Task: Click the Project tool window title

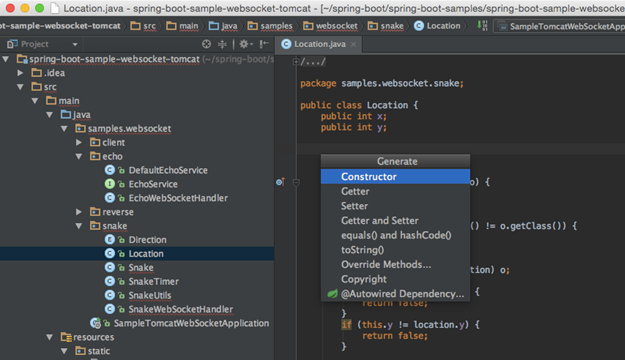Action: point(34,44)
